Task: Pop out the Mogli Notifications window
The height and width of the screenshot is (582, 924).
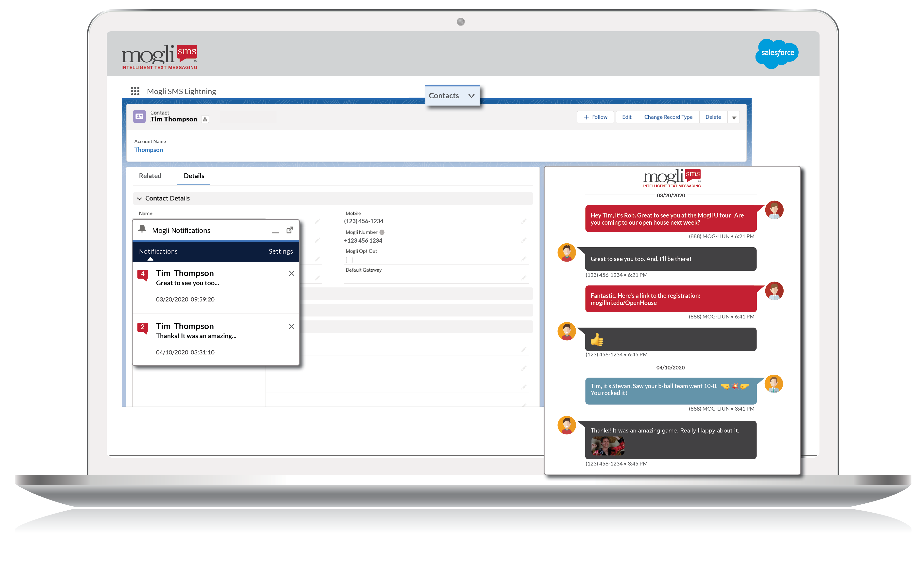Action: 290,229
